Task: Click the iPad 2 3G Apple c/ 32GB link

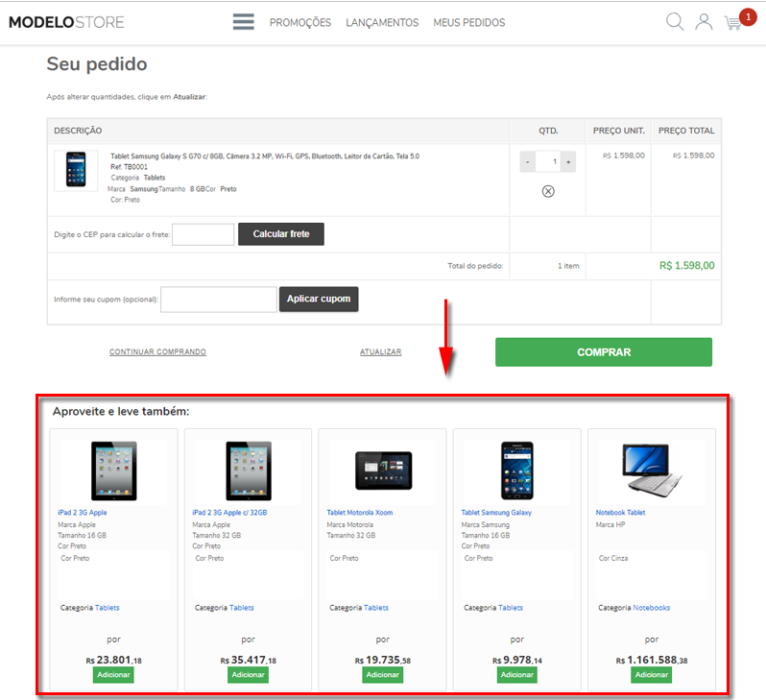Action: [x=229, y=513]
